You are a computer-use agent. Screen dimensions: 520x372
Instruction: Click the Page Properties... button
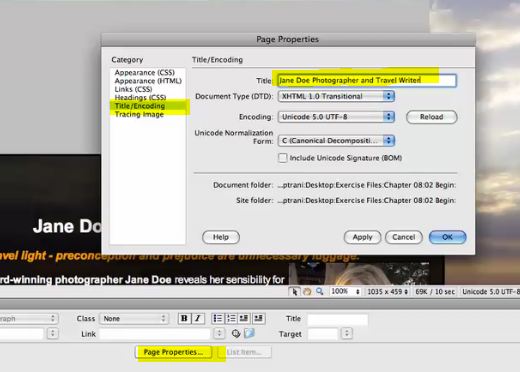click(173, 352)
